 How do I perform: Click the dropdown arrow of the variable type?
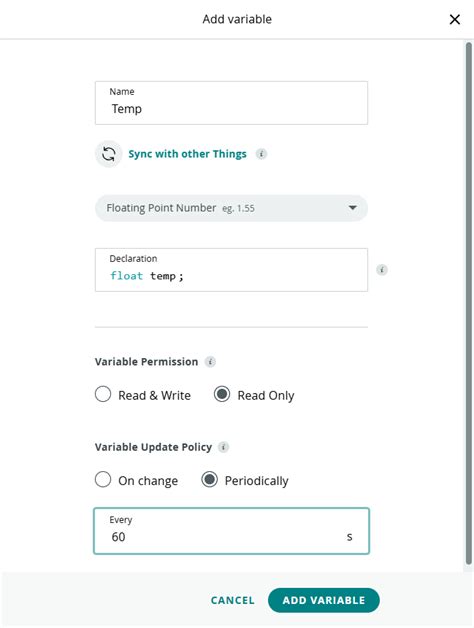[353, 208]
